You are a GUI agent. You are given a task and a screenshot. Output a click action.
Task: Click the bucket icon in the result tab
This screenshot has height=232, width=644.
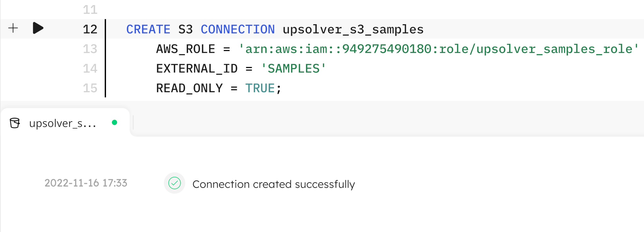[15, 123]
